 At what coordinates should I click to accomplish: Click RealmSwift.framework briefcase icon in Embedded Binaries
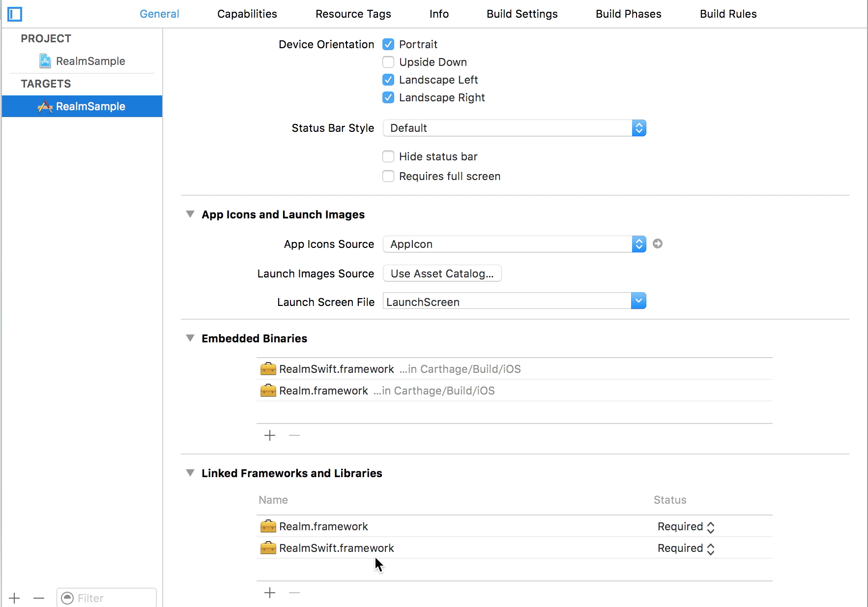268,368
